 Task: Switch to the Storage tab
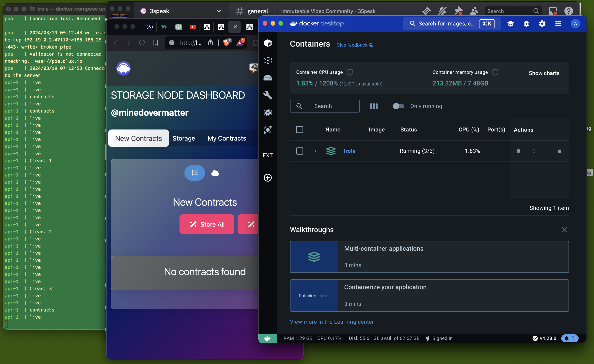[184, 138]
